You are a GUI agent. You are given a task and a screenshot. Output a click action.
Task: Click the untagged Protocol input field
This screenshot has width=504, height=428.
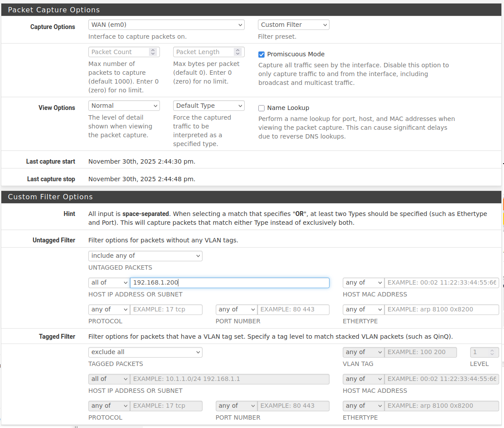click(166, 310)
